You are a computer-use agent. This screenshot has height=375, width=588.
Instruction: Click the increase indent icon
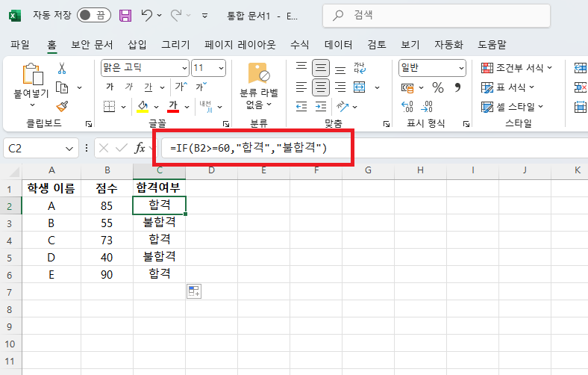click(x=321, y=107)
